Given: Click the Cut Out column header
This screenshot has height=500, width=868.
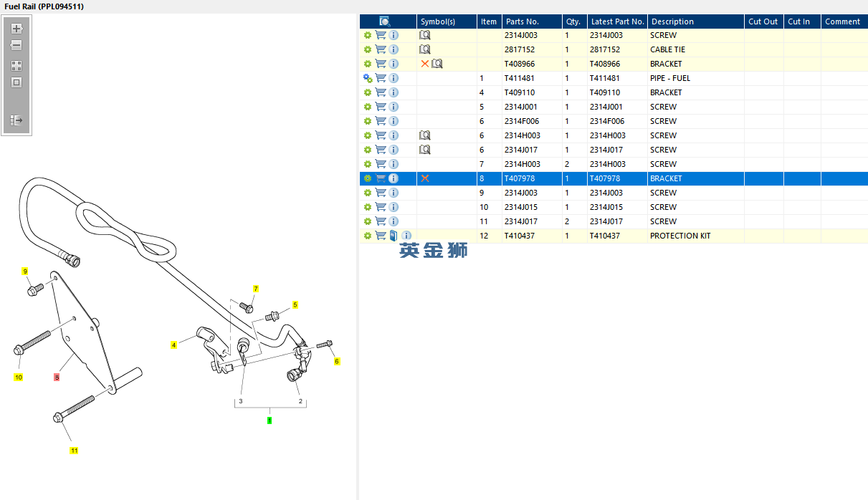Looking at the screenshot, I should (x=764, y=21).
